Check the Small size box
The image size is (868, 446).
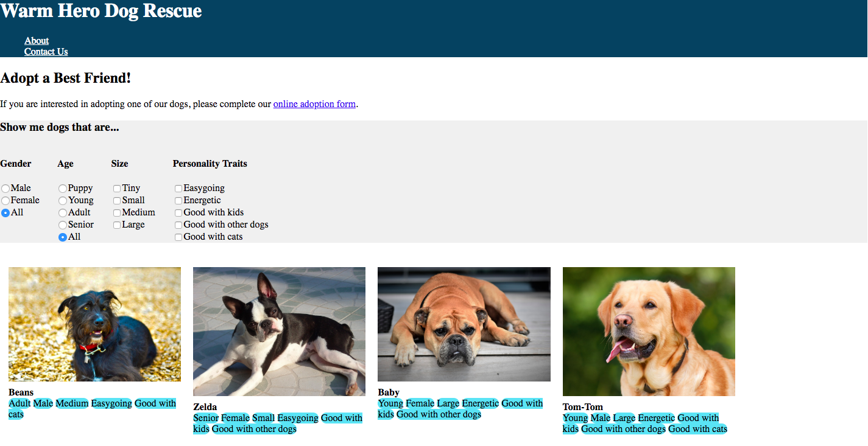(x=117, y=201)
